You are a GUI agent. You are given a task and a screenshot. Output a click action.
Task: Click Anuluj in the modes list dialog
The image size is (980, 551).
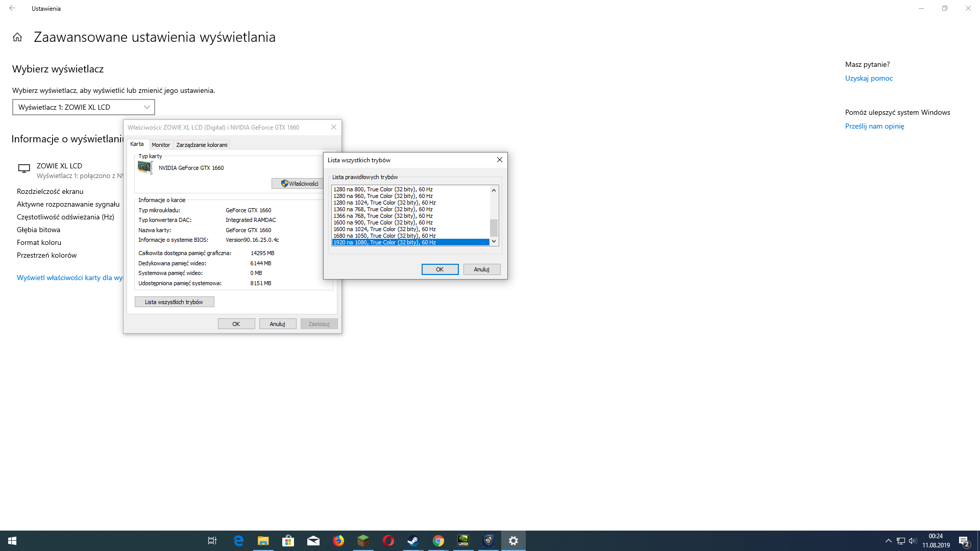[482, 269]
